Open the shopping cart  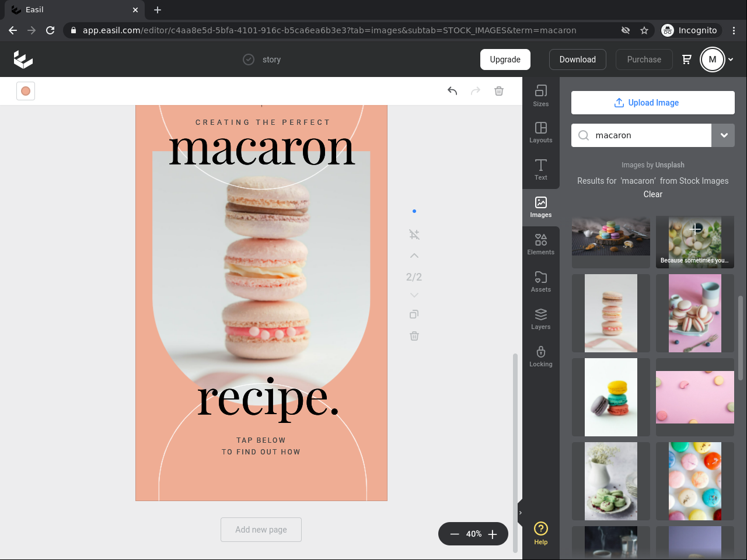coord(687,60)
